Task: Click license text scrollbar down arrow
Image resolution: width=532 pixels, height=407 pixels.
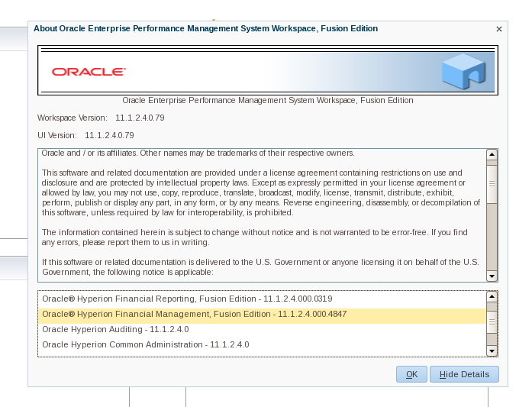Action: pos(492,276)
